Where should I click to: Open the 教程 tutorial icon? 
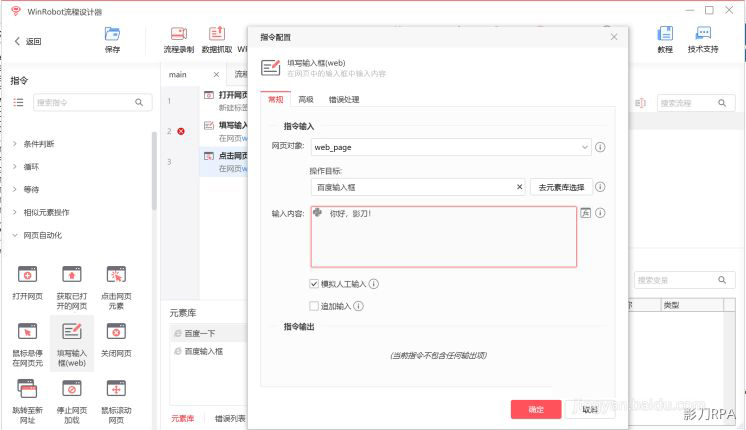pos(665,34)
